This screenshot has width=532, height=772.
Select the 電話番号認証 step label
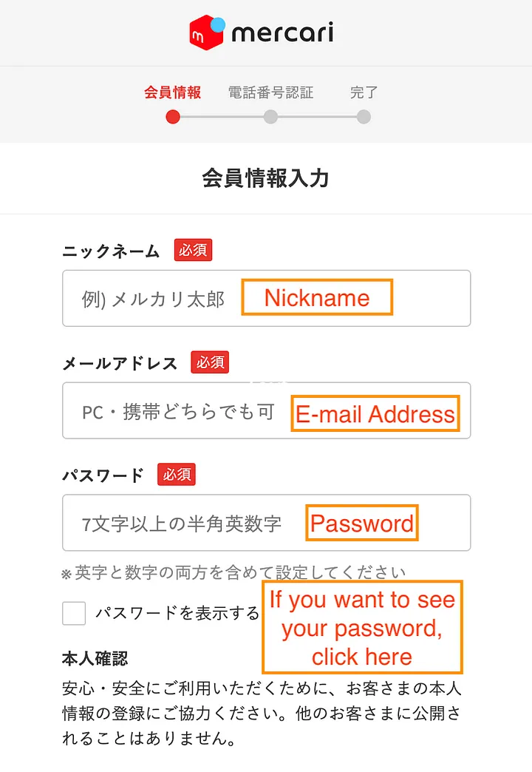pyautogui.click(x=270, y=92)
